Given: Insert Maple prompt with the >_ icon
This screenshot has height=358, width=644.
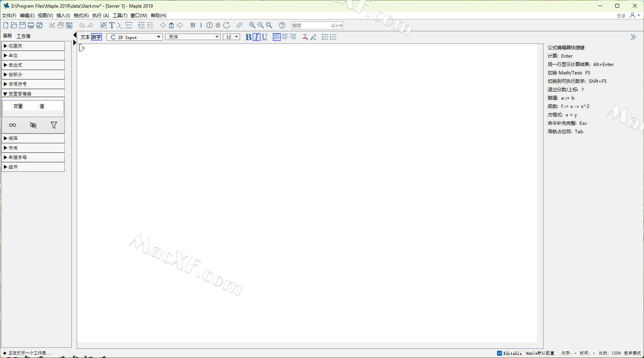Looking at the screenshot, I should 120,25.
